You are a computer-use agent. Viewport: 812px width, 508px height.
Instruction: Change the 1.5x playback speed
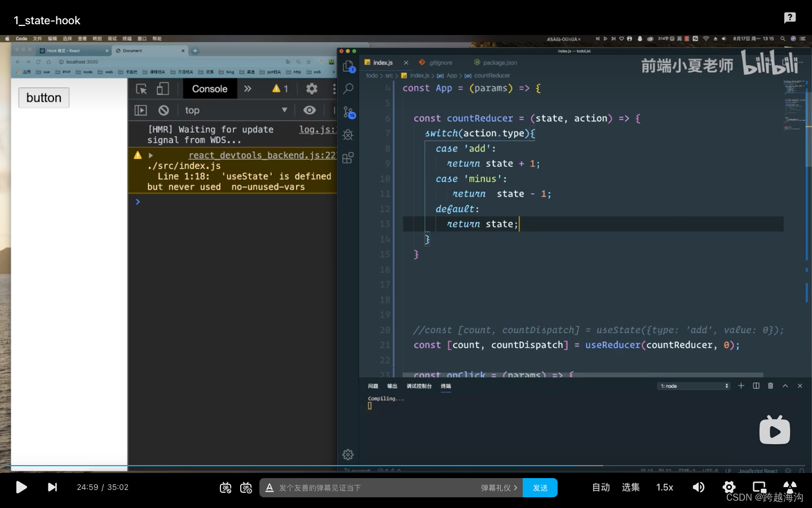pyautogui.click(x=665, y=487)
